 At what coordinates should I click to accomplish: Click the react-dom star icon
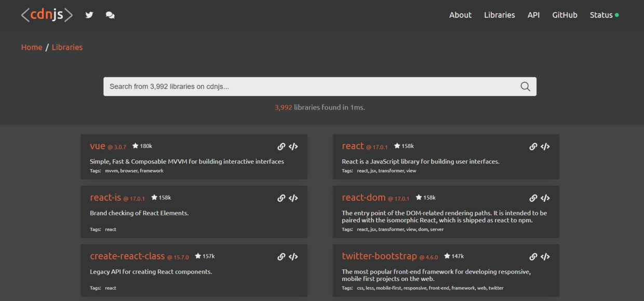419,198
